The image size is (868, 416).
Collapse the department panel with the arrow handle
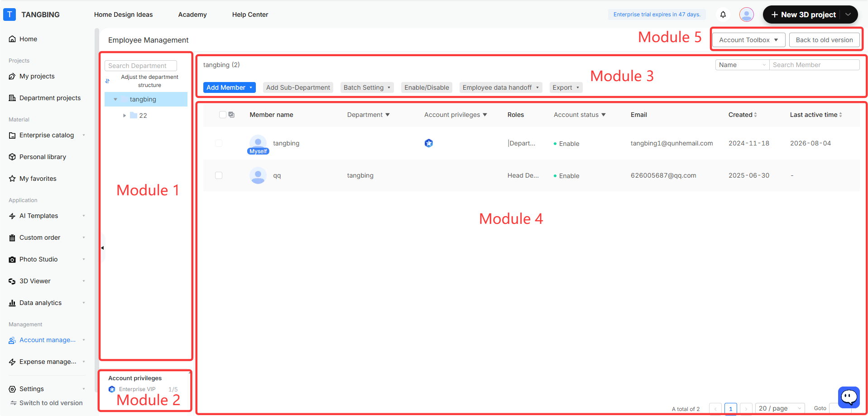coord(102,248)
